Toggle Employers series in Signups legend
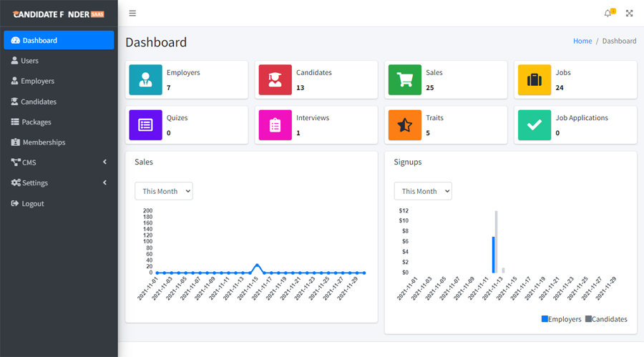The image size is (644, 357). point(562,319)
